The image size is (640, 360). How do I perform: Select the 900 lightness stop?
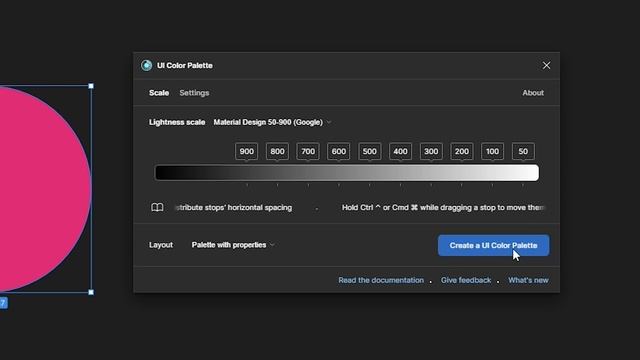tap(247, 151)
